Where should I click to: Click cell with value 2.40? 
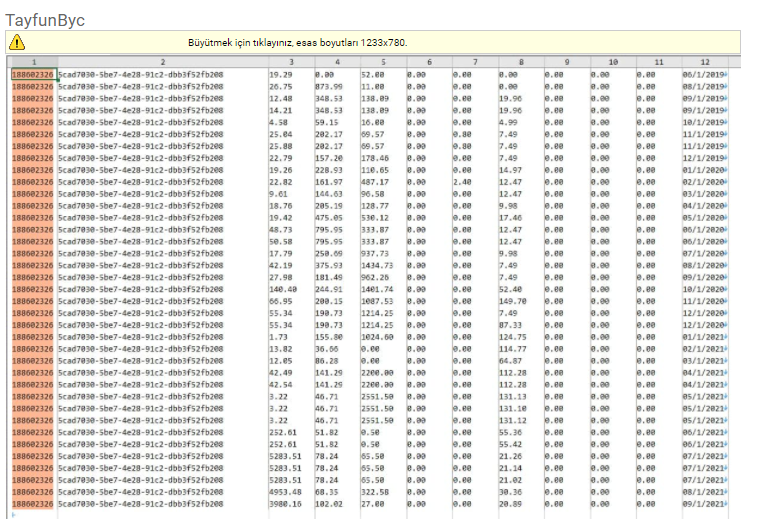[x=462, y=182]
